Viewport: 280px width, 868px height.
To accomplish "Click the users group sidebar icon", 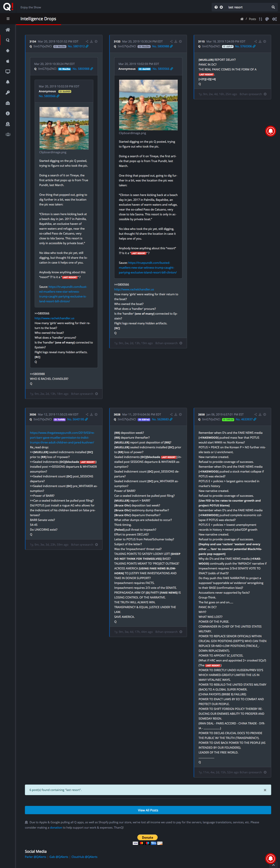I will pyautogui.click(x=8, y=135).
